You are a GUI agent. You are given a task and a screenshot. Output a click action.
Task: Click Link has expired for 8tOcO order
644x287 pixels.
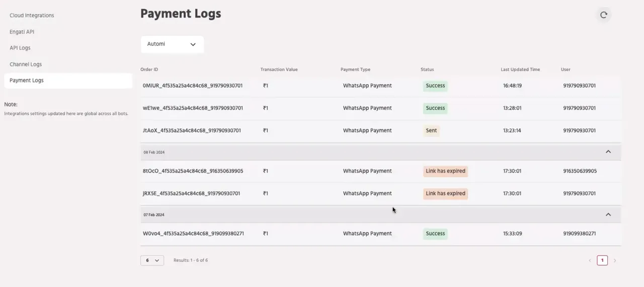[x=445, y=171]
